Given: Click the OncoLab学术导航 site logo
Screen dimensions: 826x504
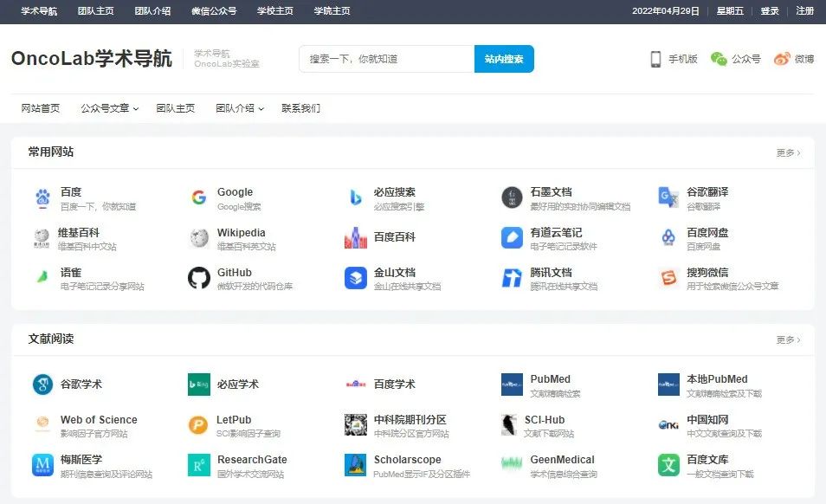Looking at the screenshot, I should tap(92, 59).
